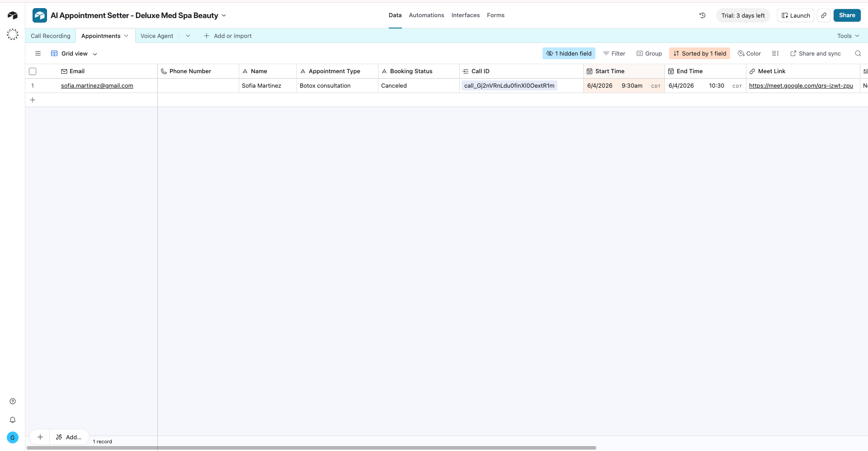Open search with the magnifier icon
The width and height of the screenshot is (868, 451).
tap(858, 53)
